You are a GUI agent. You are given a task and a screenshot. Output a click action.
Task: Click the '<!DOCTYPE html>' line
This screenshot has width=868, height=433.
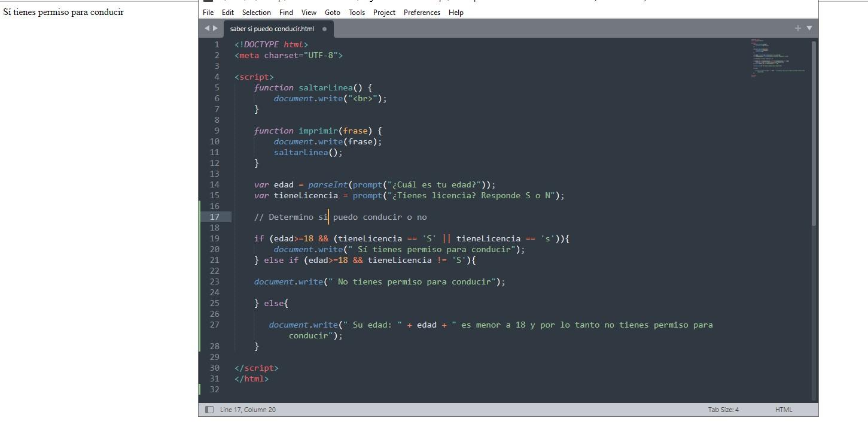(271, 44)
